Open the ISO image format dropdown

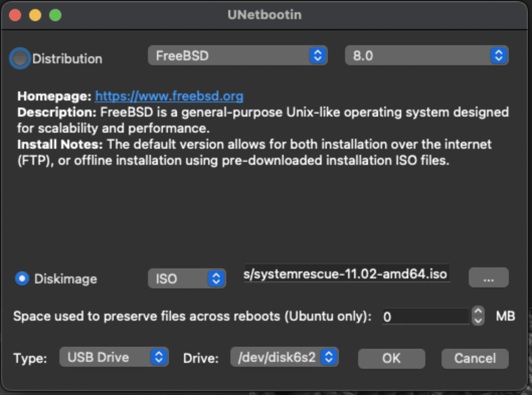tap(187, 278)
